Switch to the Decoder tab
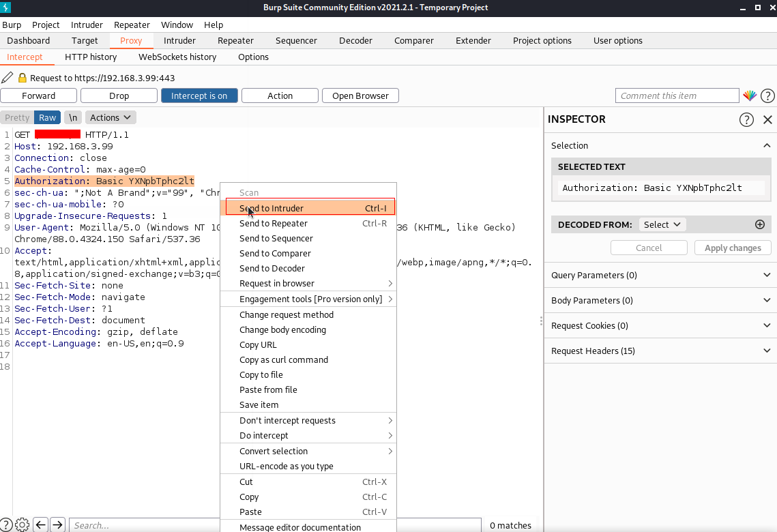 pos(355,41)
